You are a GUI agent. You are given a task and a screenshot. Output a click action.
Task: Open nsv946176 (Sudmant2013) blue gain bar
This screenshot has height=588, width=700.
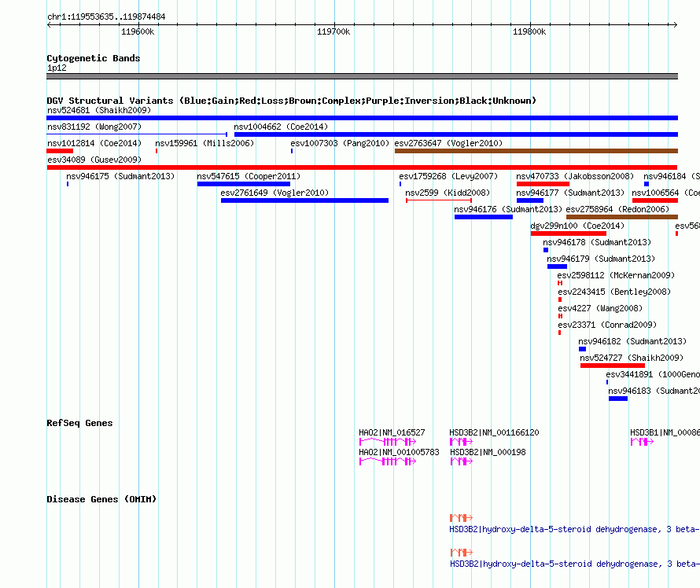coord(484,217)
